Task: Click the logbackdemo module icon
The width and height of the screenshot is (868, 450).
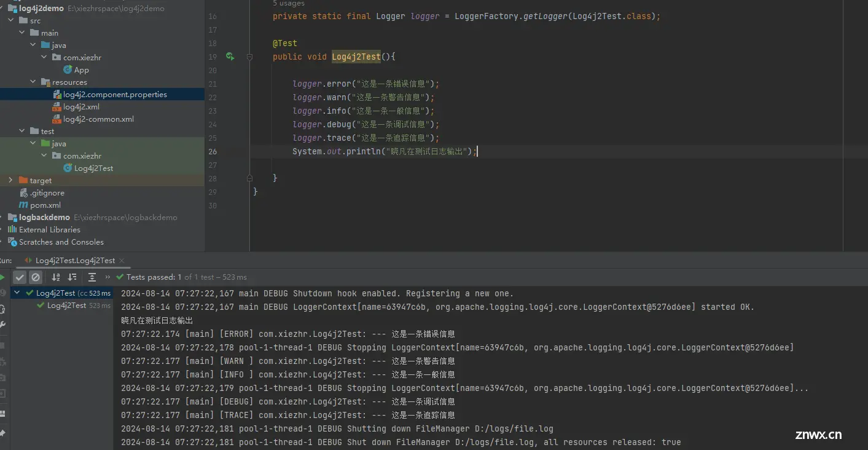Action: point(12,217)
